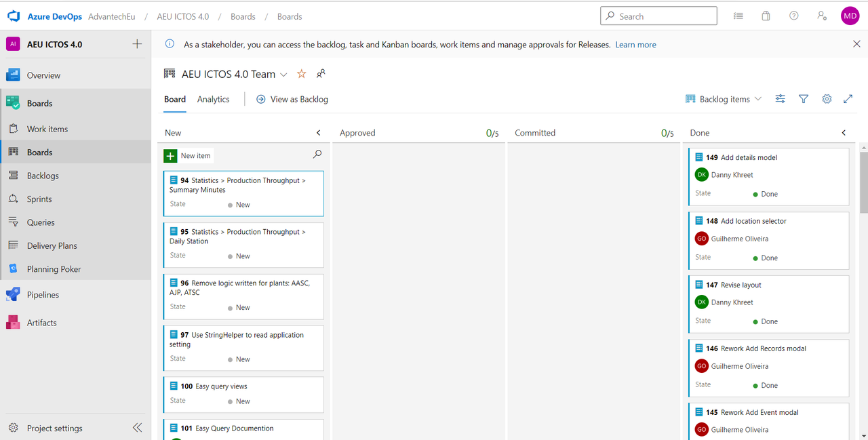Image resolution: width=868 pixels, height=440 pixels.
Task: Dismiss the stakeholder info banner
Action: tap(856, 44)
